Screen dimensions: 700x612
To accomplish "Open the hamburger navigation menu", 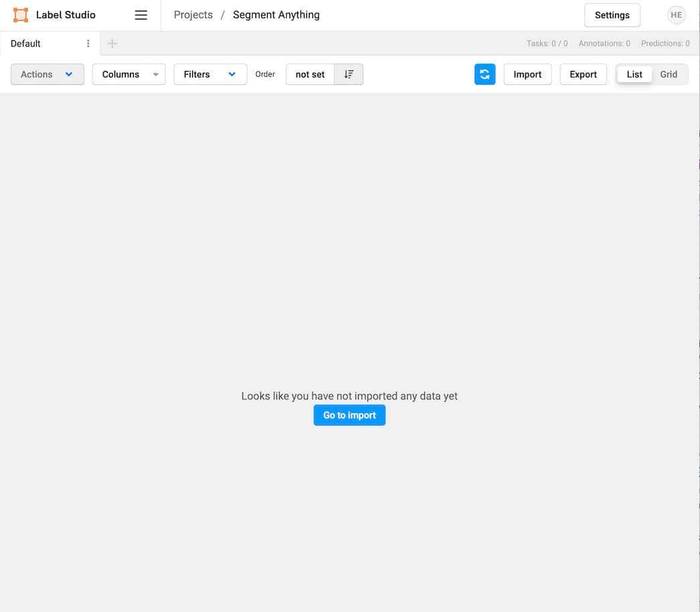I will (141, 15).
